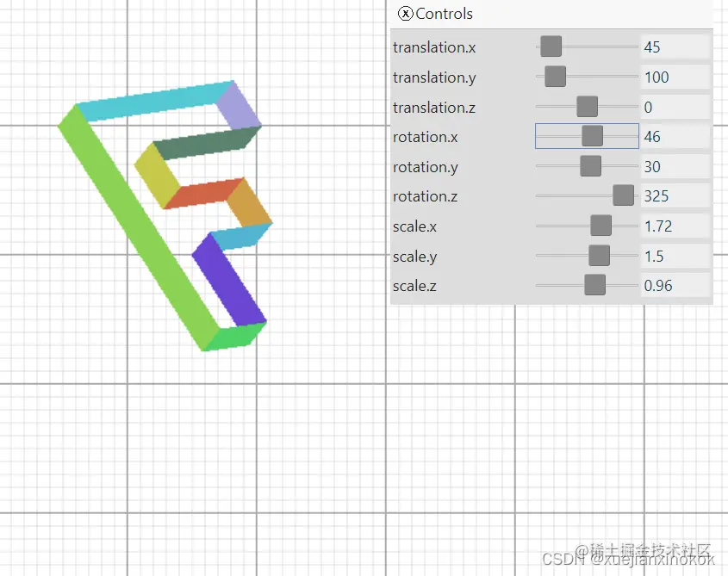Click the scale.z slider handle
Viewport: 728px width, 576px height.
[593, 284]
